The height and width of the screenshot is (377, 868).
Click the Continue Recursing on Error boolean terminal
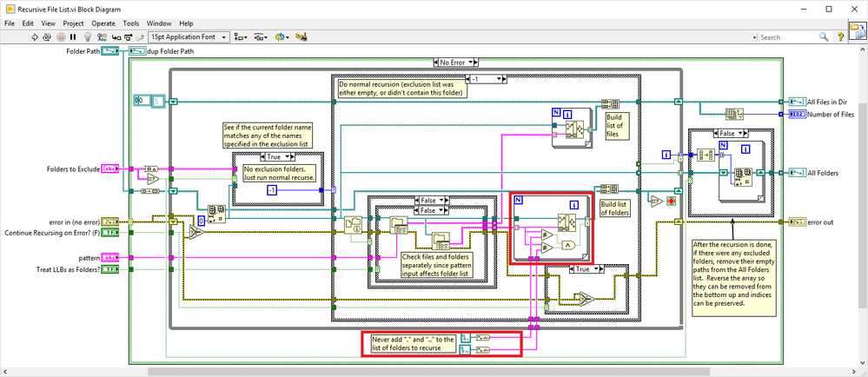click(x=111, y=233)
